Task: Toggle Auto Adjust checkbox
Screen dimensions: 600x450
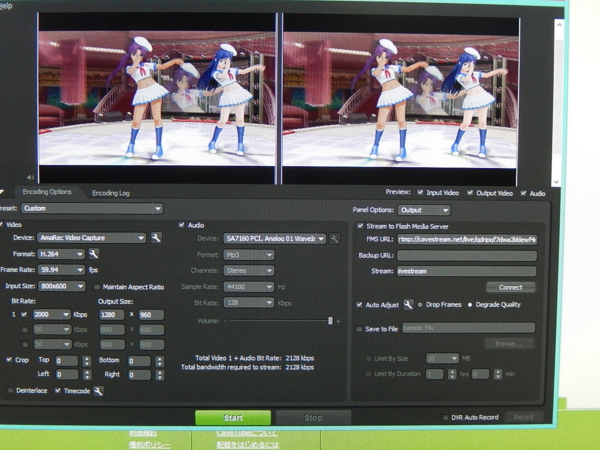Action: [x=359, y=305]
